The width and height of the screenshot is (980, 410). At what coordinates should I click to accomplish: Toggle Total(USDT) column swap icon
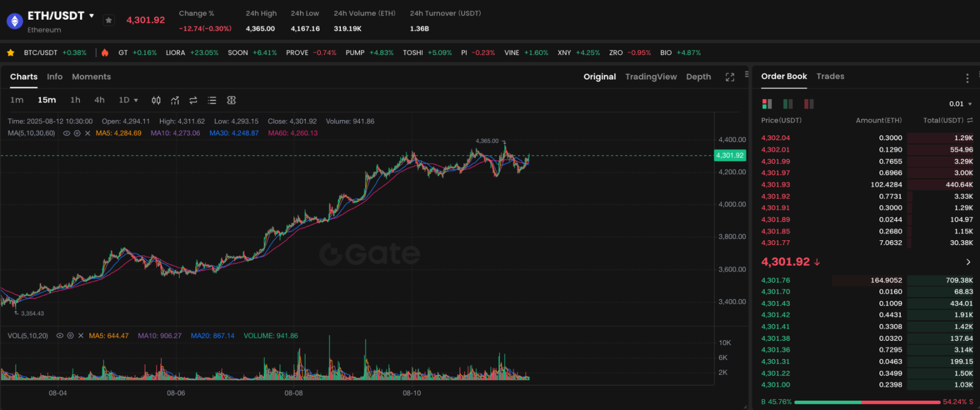click(970, 120)
